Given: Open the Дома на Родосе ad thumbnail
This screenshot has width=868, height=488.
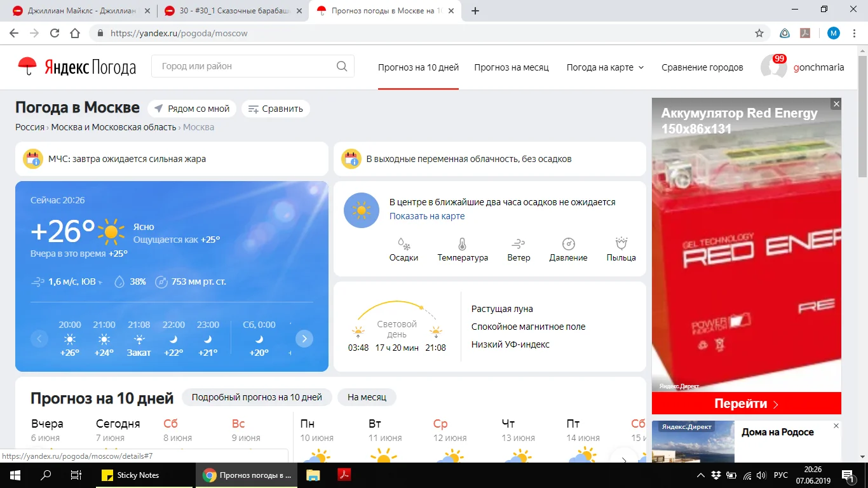Looking at the screenshot, I should click(693, 442).
